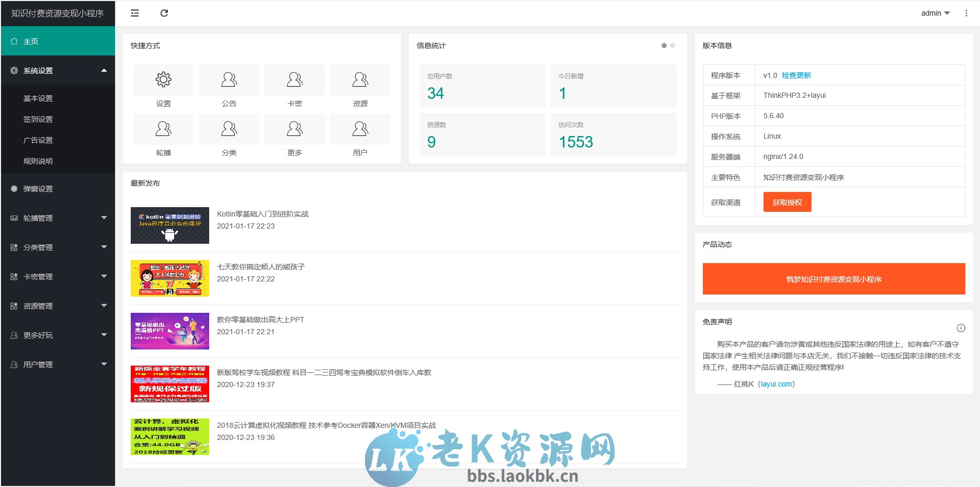Toggle the sidebar collapse icon

(134, 13)
